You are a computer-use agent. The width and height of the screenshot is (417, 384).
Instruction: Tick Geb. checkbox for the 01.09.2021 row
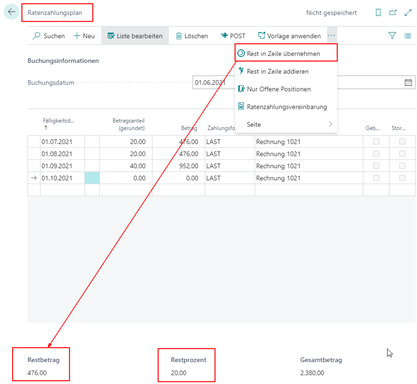pos(376,166)
